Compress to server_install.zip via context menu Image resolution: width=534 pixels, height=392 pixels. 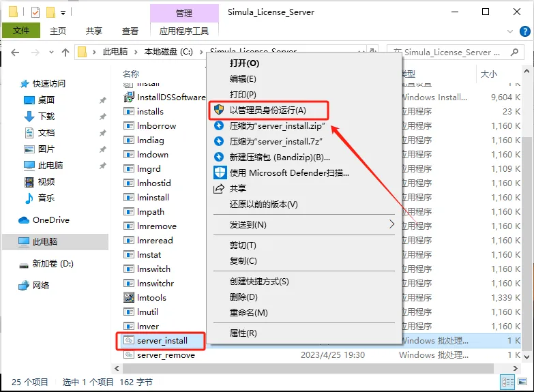click(x=277, y=126)
